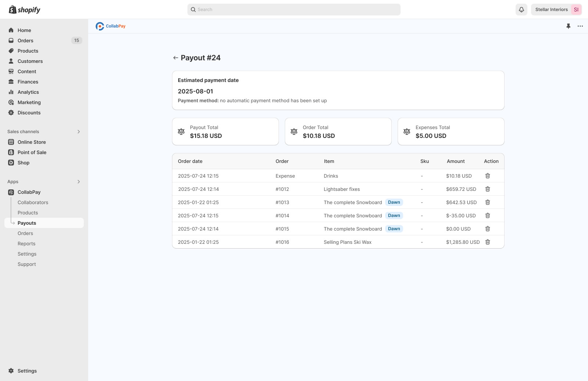Viewport: 588px width, 381px height.
Task: Click the Search input field
Action: (x=294, y=10)
